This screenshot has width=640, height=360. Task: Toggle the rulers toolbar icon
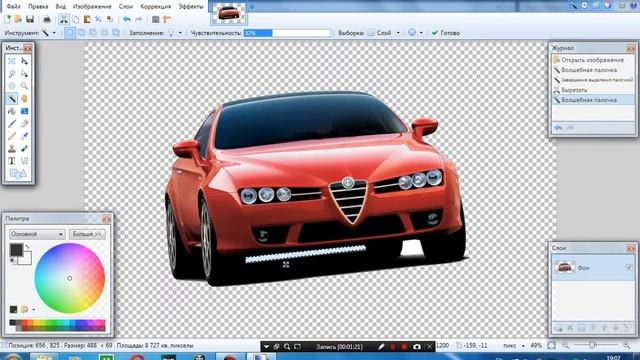pyautogui.click(x=167, y=19)
